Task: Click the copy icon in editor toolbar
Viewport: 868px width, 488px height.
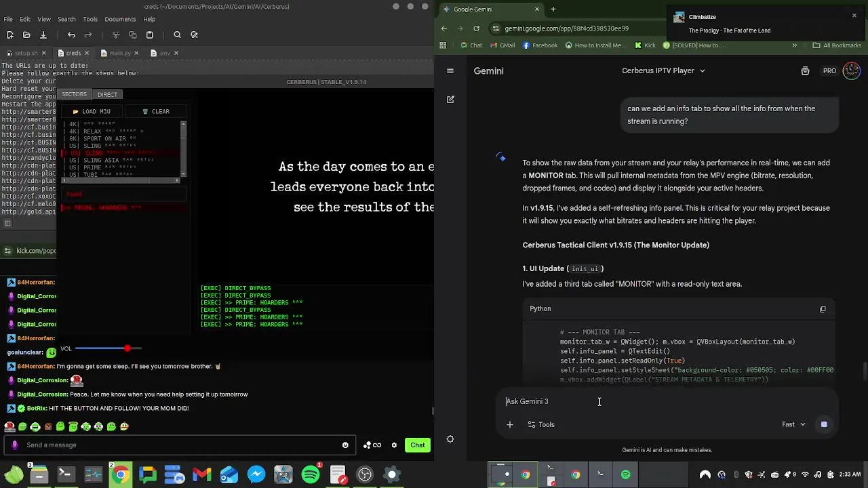Action: coord(133,35)
